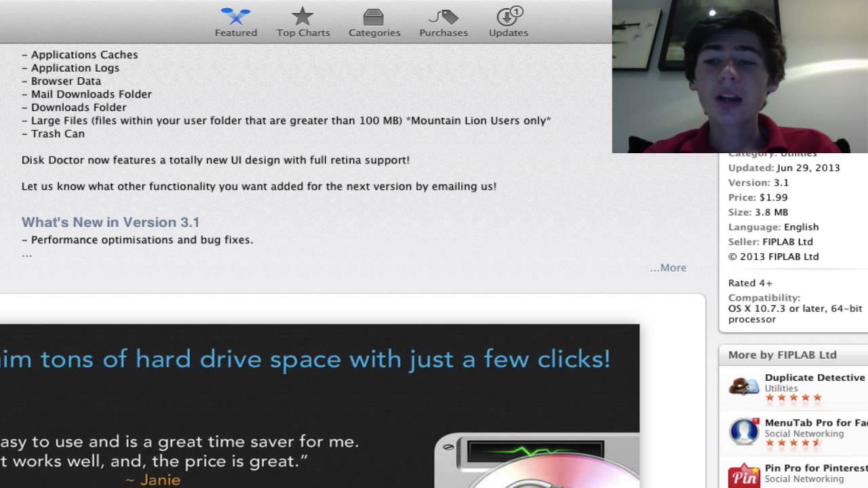Click the MenuTab Pro star rating
The image size is (868, 488).
(x=793, y=443)
